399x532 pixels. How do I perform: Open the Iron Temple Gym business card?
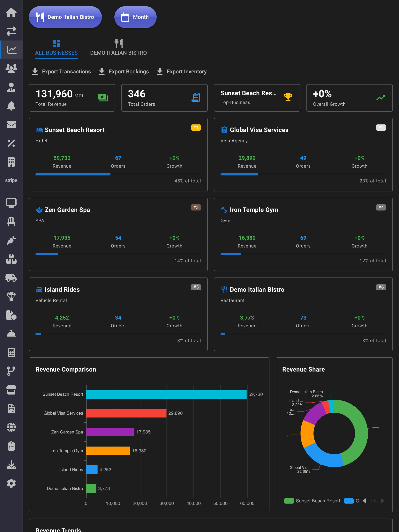tap(303, 234)
